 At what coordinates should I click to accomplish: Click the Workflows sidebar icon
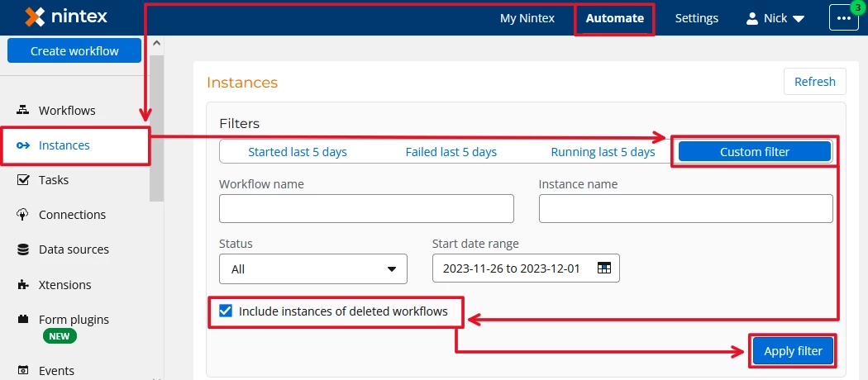(x=22, y=110)
